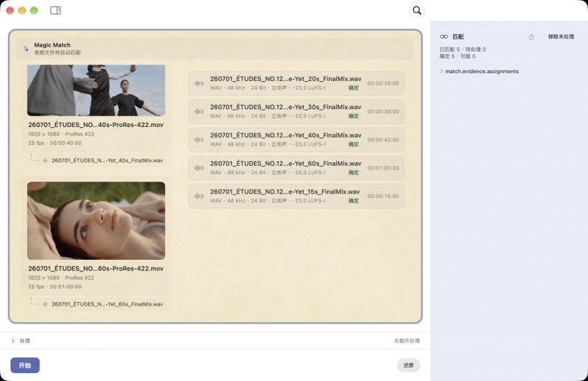Select the dancers video thumbnail

[x=96, y=90]
